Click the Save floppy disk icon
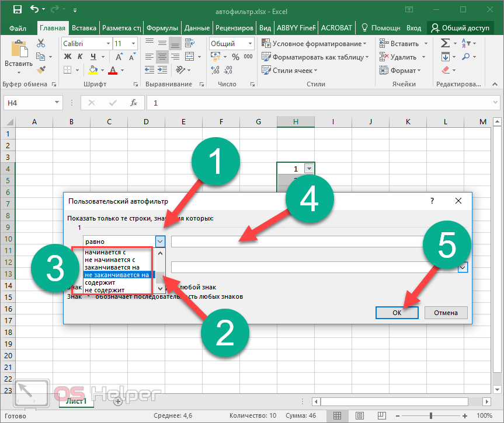504x423 pixels. [17, 10]
